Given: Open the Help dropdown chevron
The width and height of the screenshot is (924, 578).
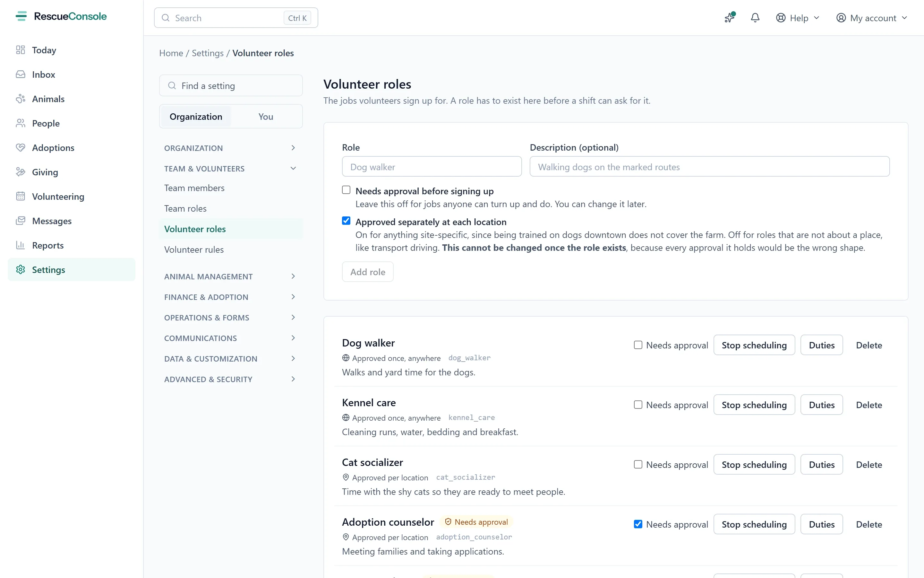Looking at the screenshot, I should coord(817,18).
